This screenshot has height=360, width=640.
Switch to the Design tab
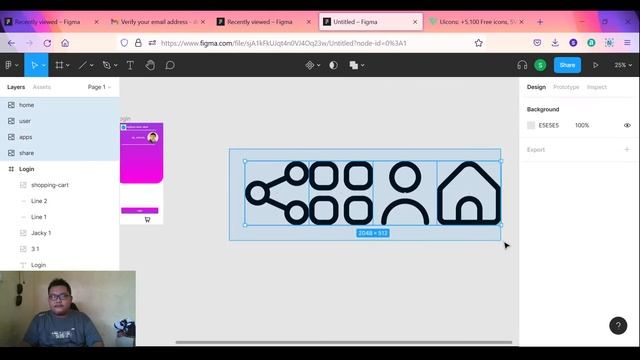536,87
